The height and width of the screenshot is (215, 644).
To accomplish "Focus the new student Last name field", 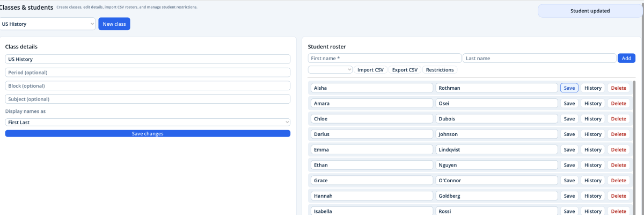I will [539, 58].
